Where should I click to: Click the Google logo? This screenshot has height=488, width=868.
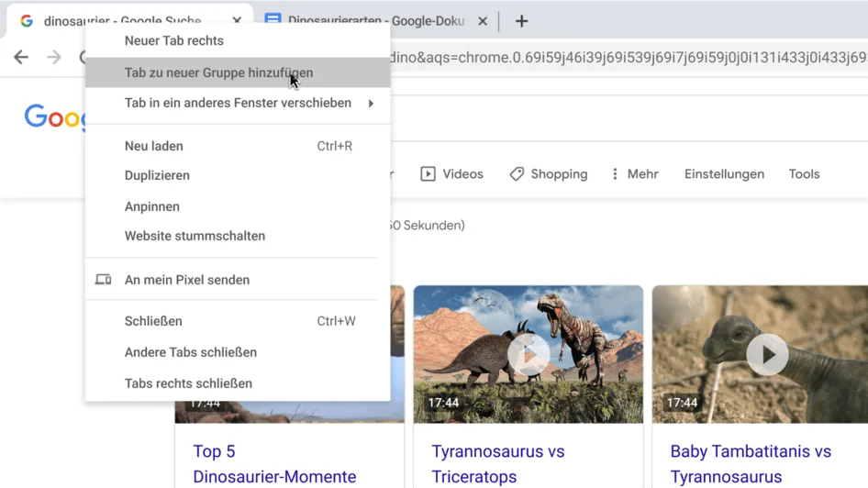coord(55,116)
